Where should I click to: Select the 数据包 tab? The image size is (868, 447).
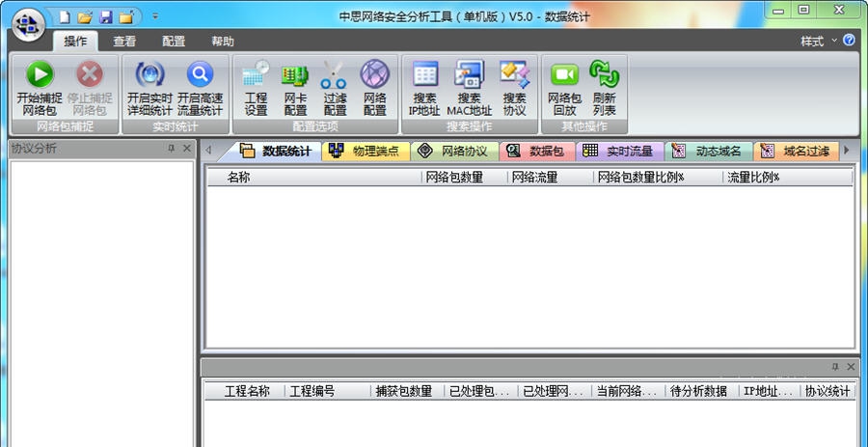(x=537, y=152)
